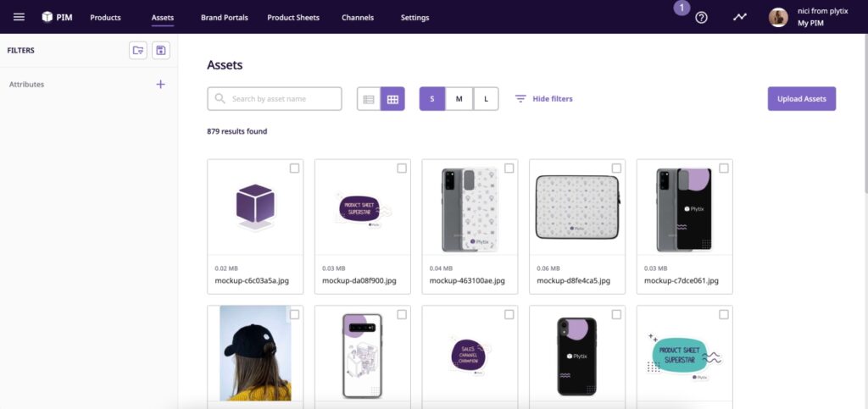The image size is (868, 409).
Task: Add an attribute filter with plus icon
Action: [161, 85]
